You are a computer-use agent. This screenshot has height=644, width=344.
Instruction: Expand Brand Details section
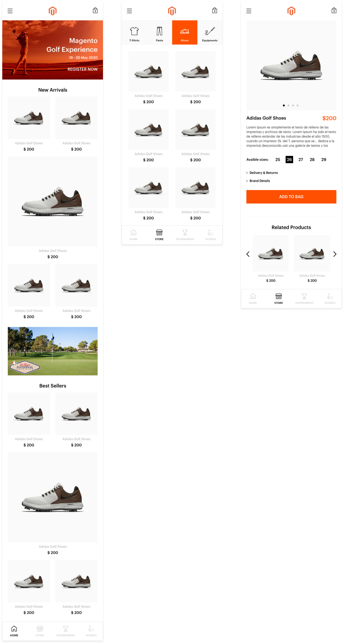coord(258,181)
